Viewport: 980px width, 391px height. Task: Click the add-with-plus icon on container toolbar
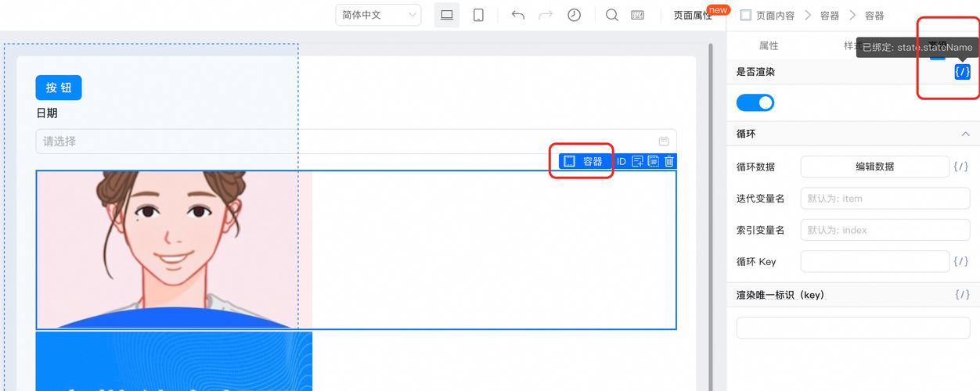click(638, 161)
